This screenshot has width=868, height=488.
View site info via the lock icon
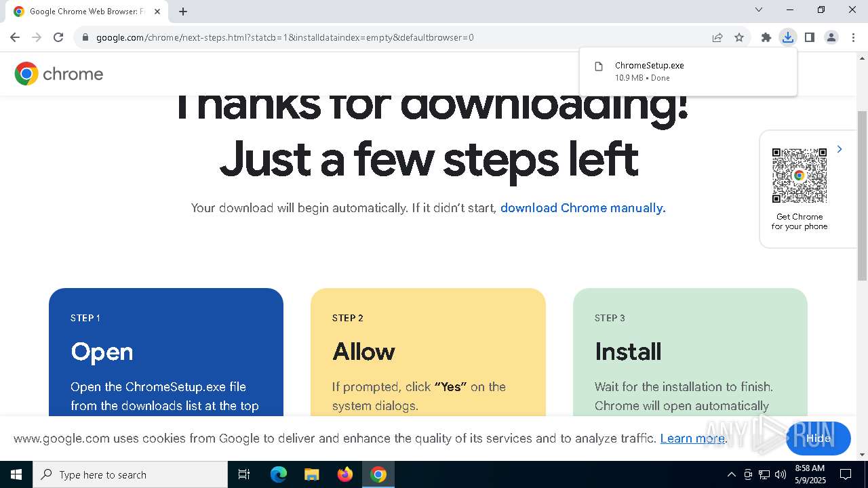[85, 37]
